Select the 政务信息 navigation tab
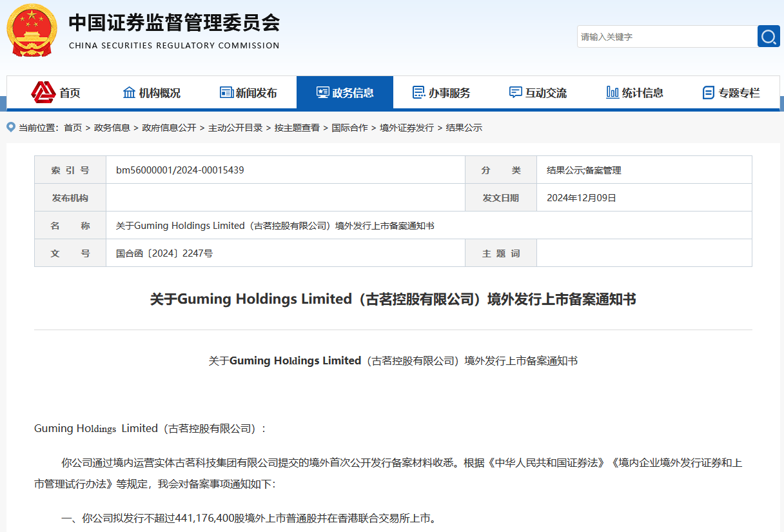Image resolution: width=784 pixels, height=532 pixels. coord(345,93)
